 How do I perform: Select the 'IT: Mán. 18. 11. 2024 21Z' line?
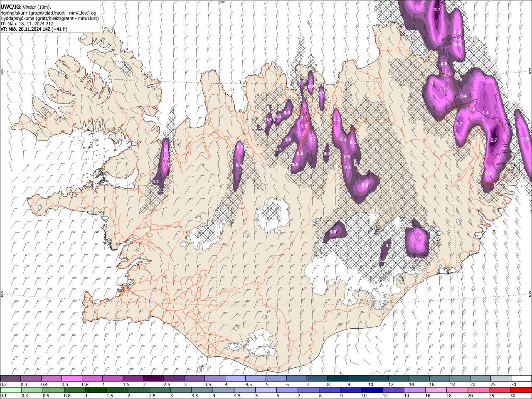pyautogui.click(x=27, y=24)
